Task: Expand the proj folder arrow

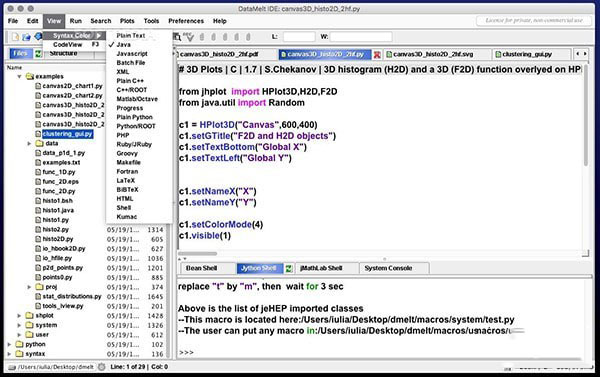Action: [x=29, y=287]
